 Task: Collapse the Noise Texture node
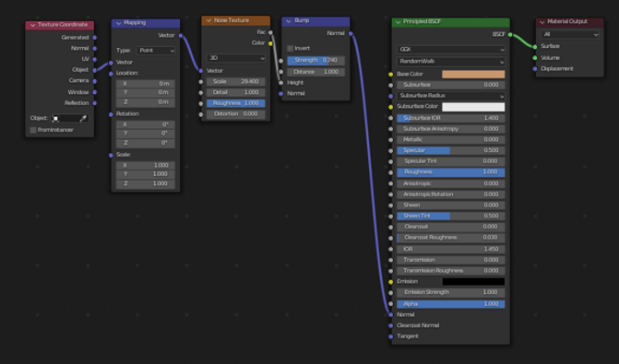(208, 20)
